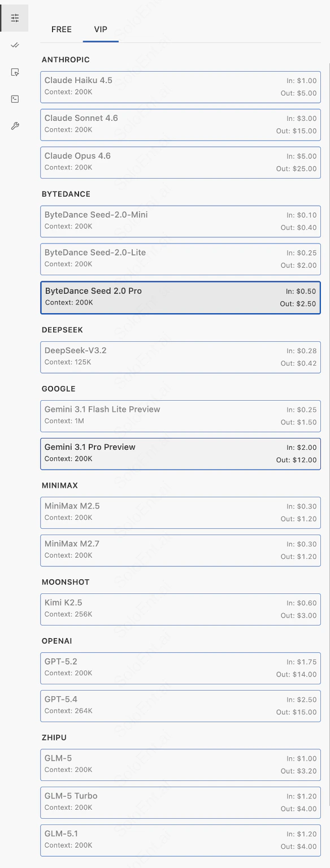Select ByteDance Seed-2.0-Mini
This screenshot has height=868, width=330.
point(180,221)
